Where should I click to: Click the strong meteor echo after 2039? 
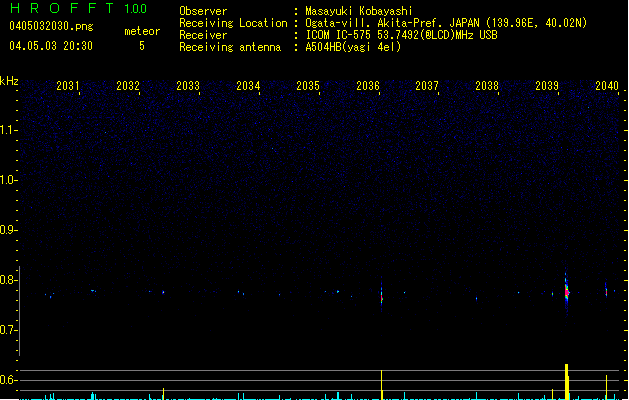pyautogui.click(x=566, y=292)
